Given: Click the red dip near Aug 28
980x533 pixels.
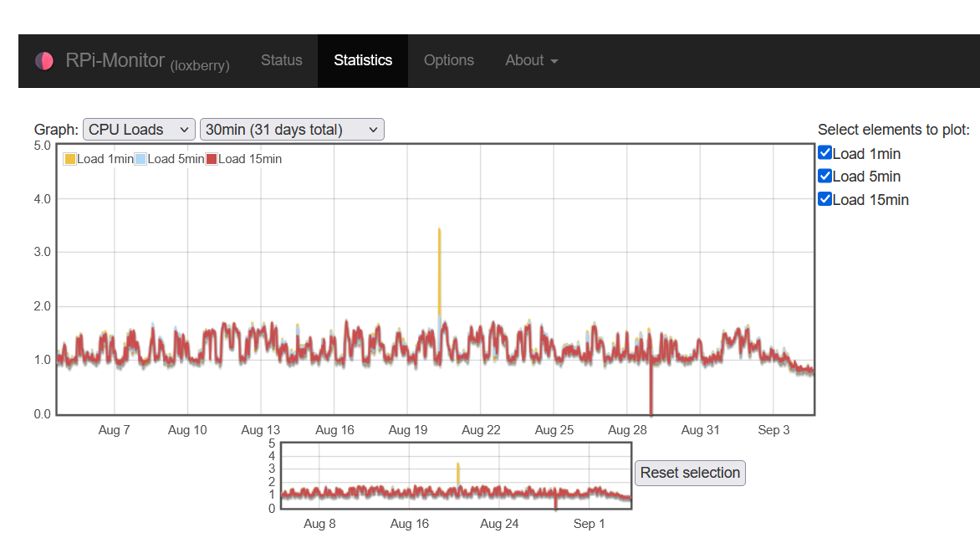Looking at the screenshot, I should (651, 388).
